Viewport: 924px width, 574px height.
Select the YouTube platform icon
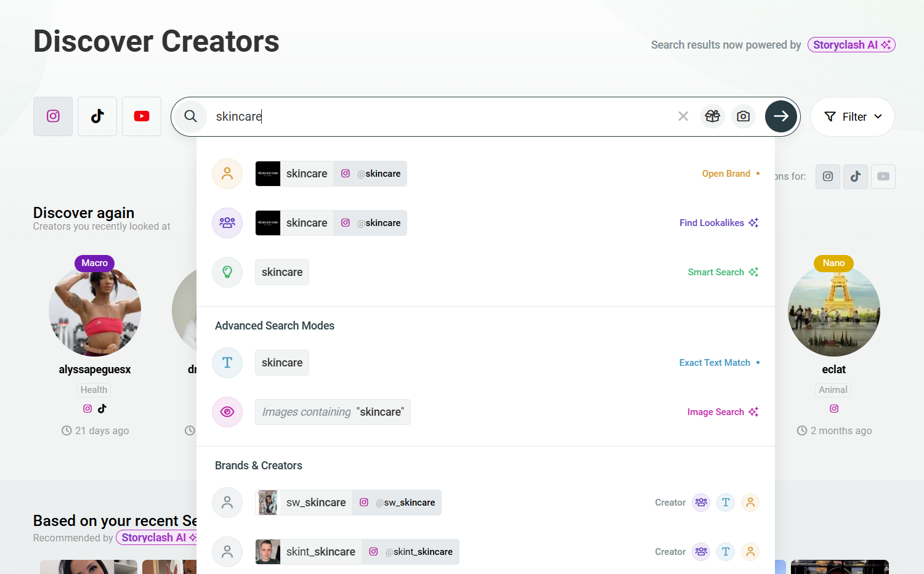coord(141,116)
